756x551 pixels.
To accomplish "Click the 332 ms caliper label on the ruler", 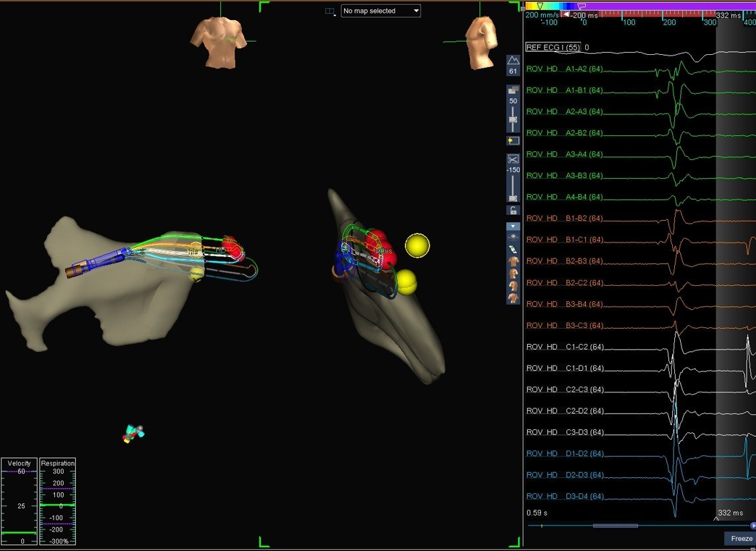I will pos(728,15).
